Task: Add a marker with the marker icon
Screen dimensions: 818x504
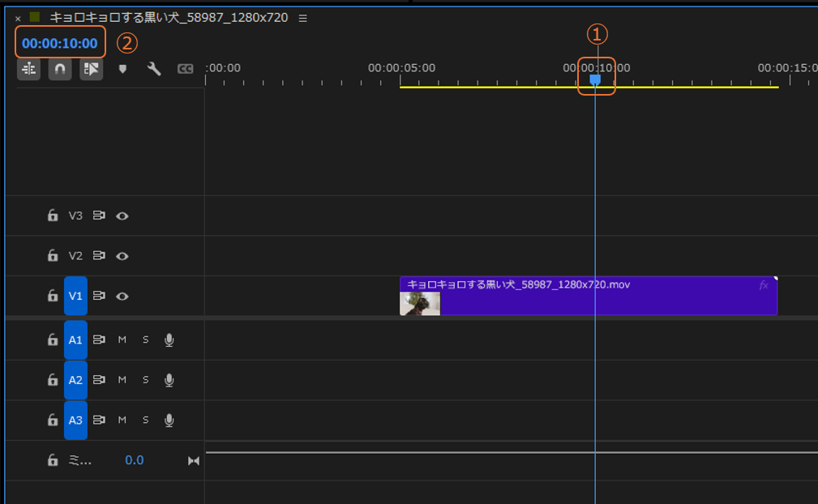Action: coord(122,70)
